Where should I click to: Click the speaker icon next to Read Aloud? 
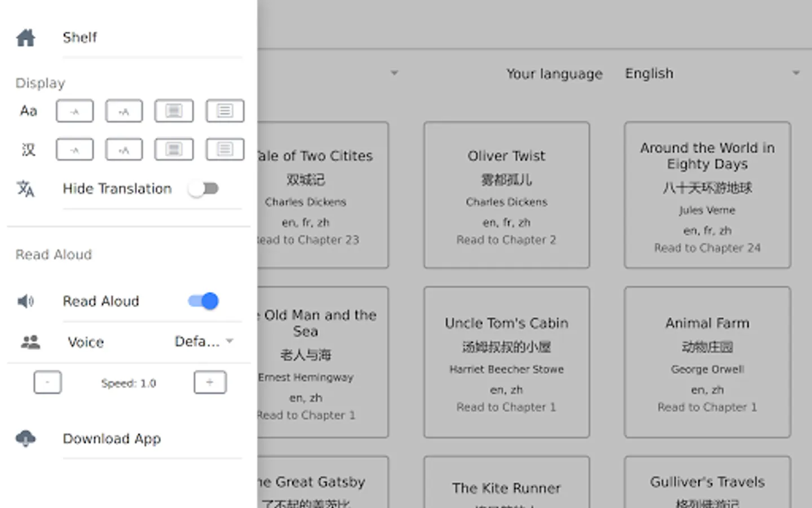(x=26, y=301)
